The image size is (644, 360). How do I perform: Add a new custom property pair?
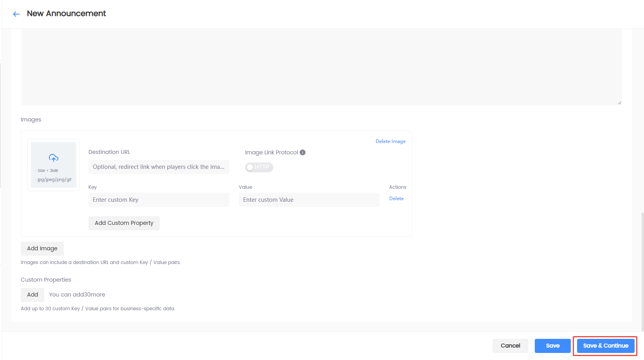coord(32,295)
